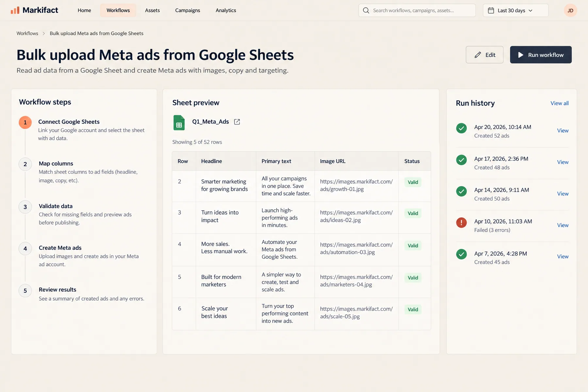Click the Edit button
588x392 pixels.
click(484, 55)
